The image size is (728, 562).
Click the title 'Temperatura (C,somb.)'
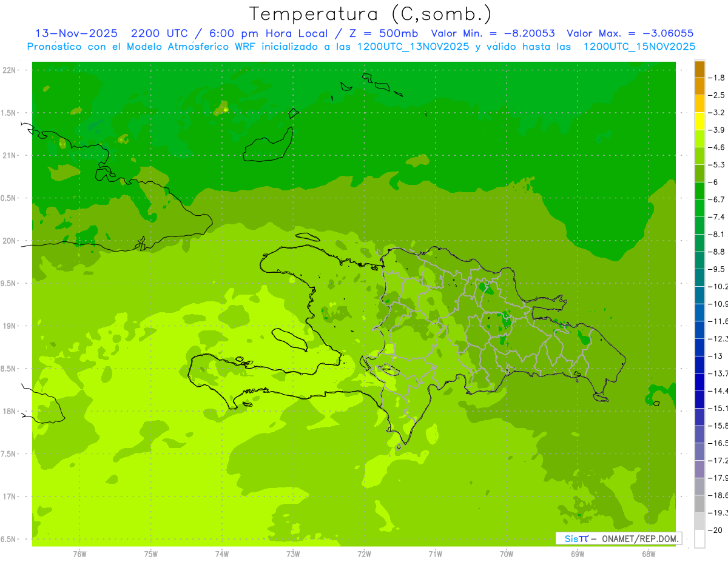371,14
